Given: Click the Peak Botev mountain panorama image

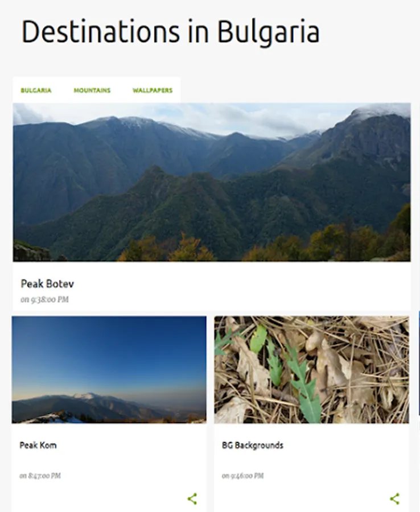Looking at the screenshot, I should 212,182.
